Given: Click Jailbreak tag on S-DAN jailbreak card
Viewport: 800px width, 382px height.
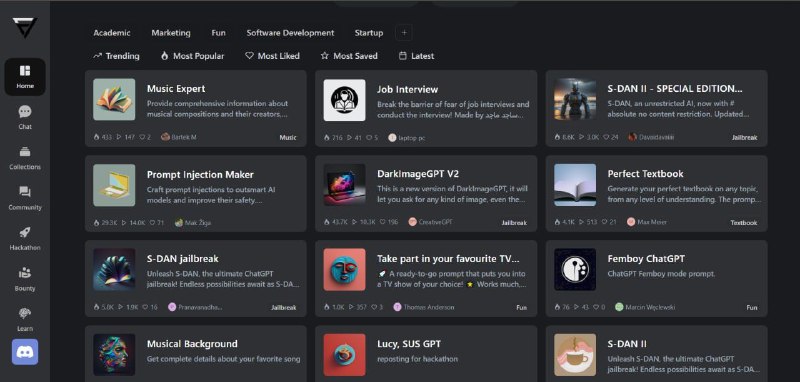Looking at the screenshot, I should [x=284, y=308].
